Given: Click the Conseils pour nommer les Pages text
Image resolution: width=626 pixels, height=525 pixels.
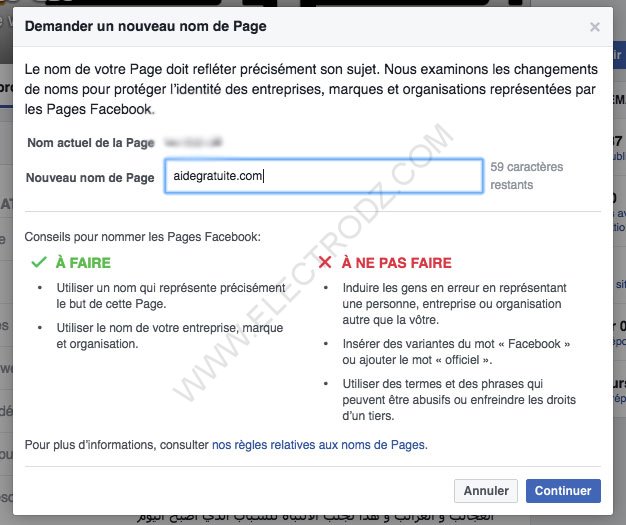Looking at the screenshot, I should [x=143, y=237].
